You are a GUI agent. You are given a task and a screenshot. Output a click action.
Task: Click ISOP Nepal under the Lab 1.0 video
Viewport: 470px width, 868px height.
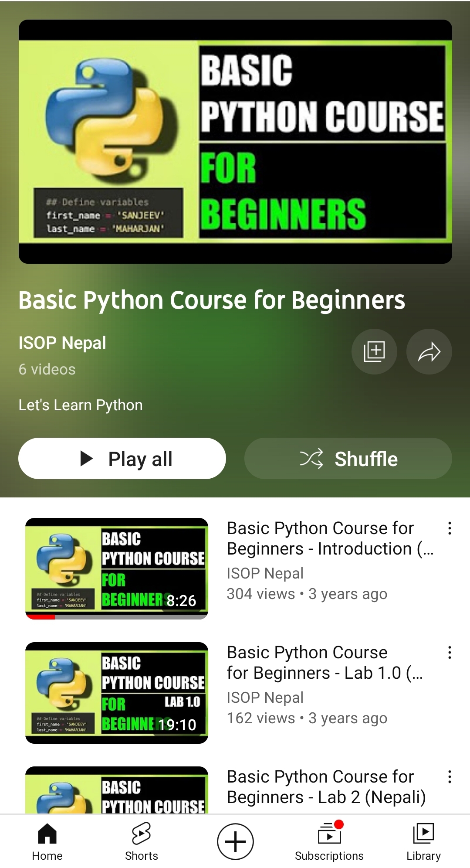(x=265, y=698)
